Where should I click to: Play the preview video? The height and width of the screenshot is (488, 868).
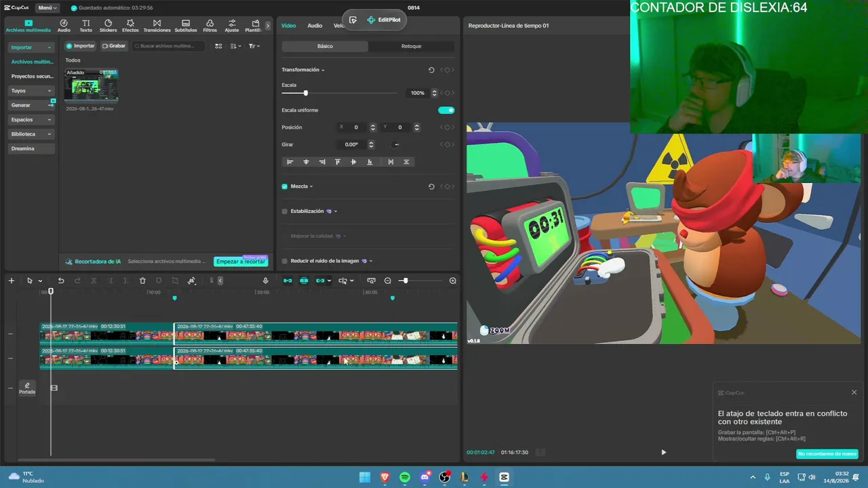coord(664,452)
